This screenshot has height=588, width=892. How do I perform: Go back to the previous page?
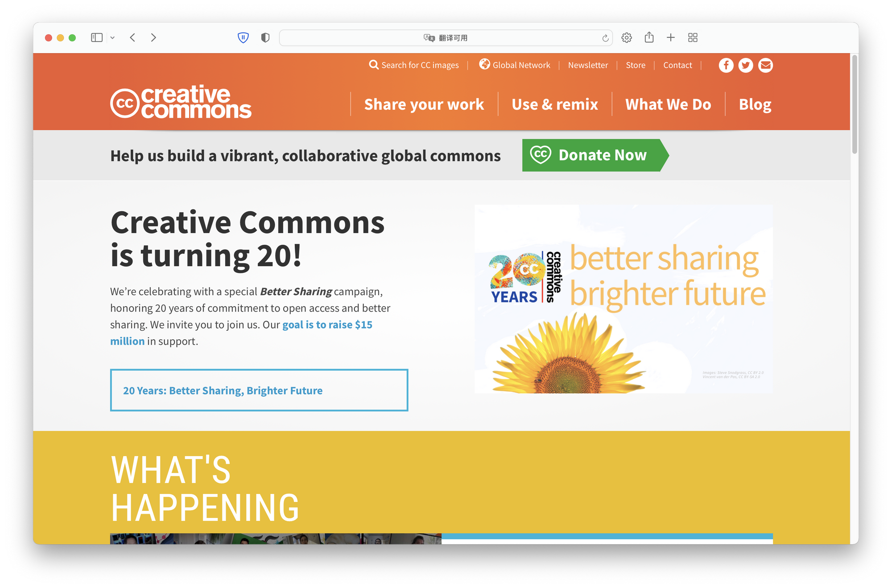point(132,37)
